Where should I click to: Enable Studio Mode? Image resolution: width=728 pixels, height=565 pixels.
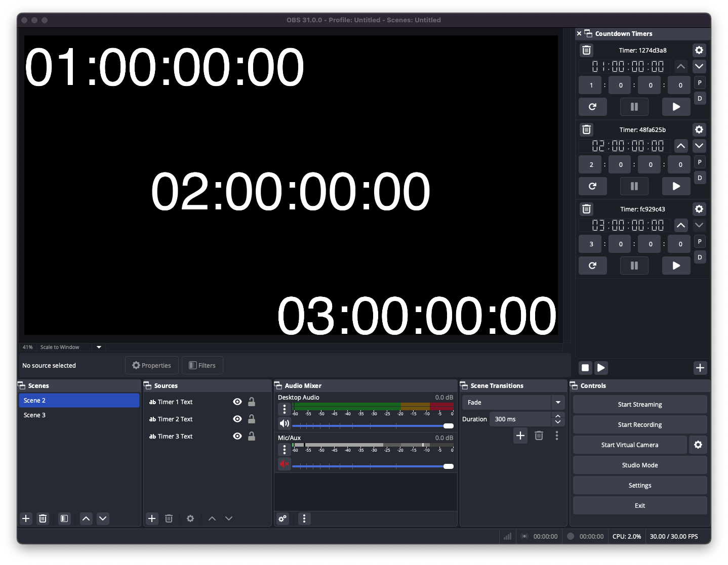(x=639, y=465)
